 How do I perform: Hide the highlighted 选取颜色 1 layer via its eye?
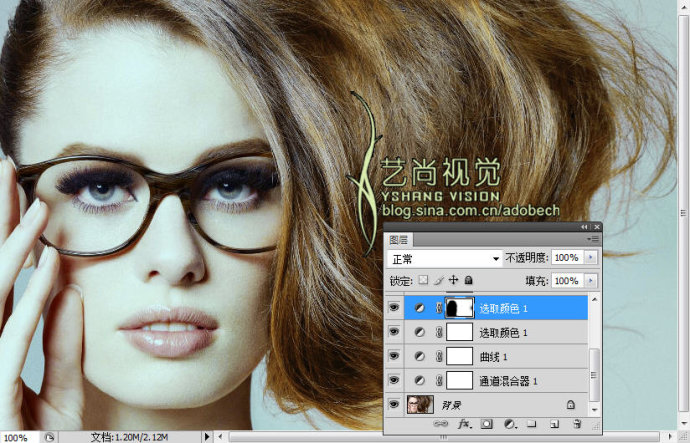[394, 307]
